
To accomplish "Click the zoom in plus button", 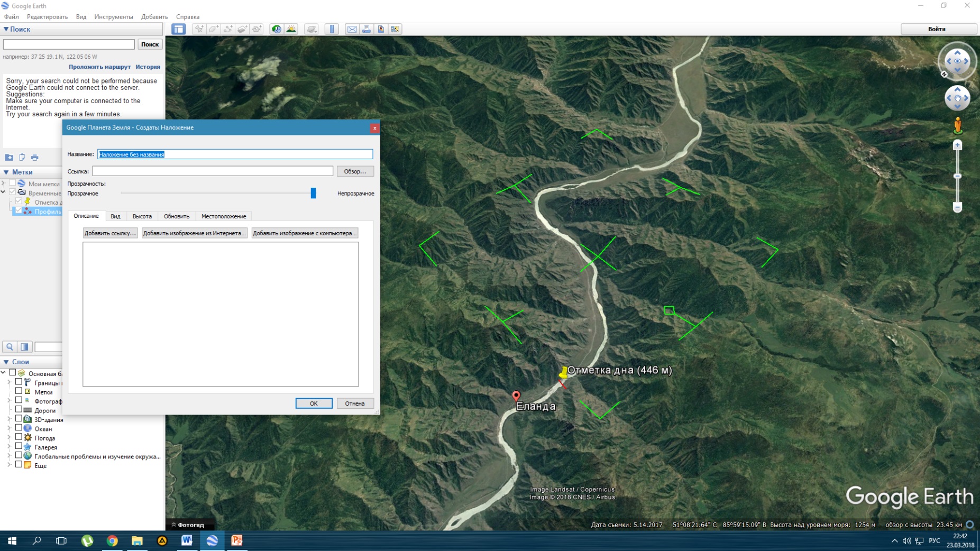I will tap(957, 145).
